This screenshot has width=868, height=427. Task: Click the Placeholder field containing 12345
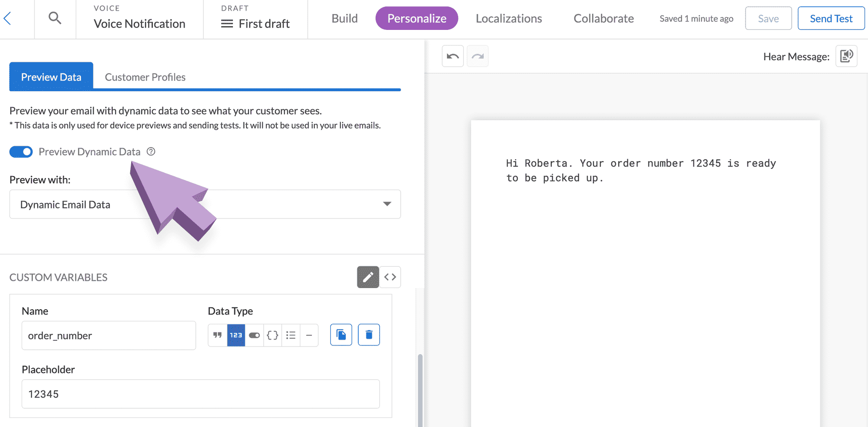click(x=201, y=394)
